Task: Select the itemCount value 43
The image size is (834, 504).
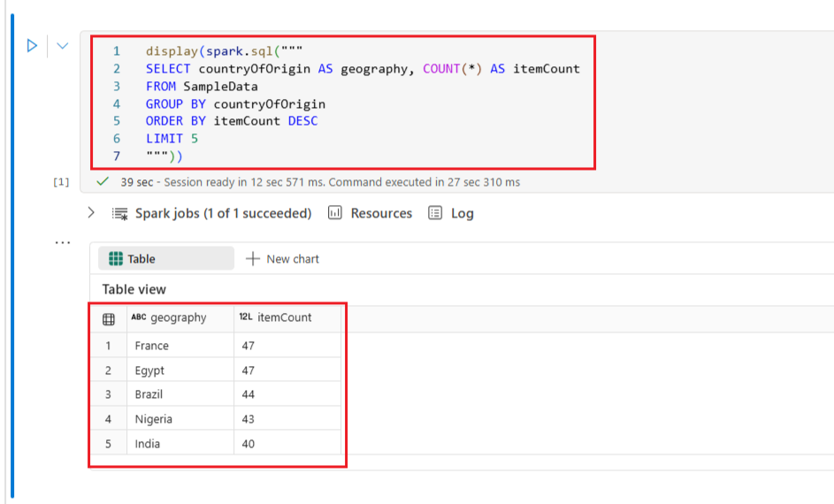Action: click(x=287, y=419)
